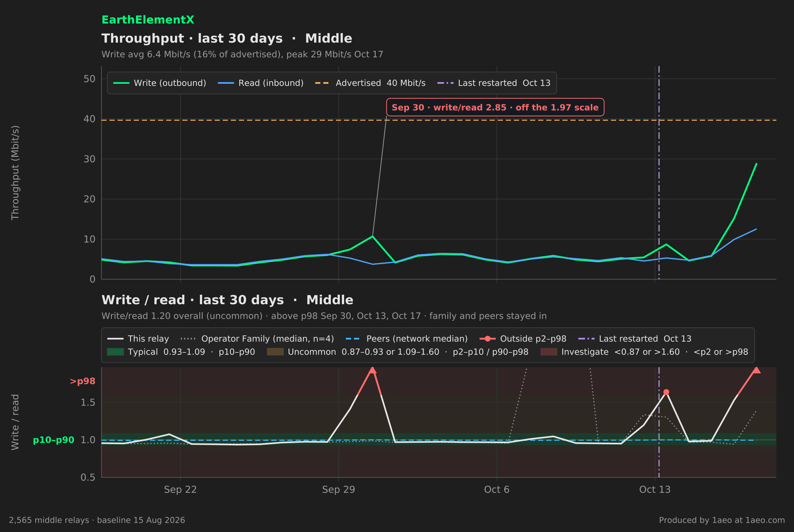
Task: Click 'Uncommon 0.87–0.93 or 1.09–1.60' legend text
Action: tap(408, 352)
